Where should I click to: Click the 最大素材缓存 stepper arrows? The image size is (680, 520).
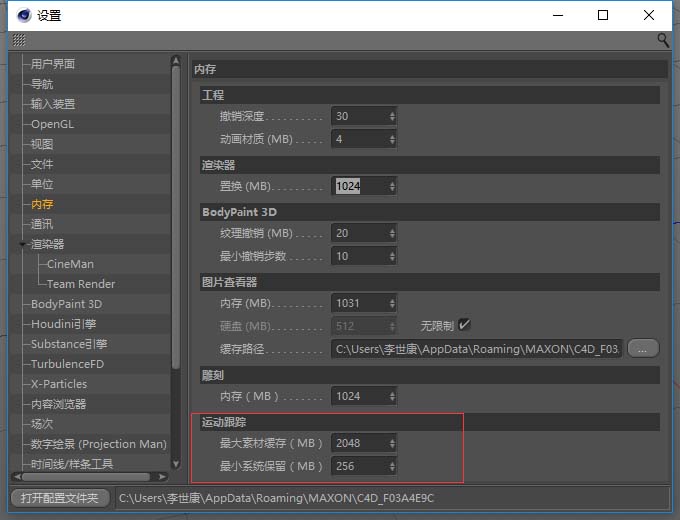coord(392,443)
